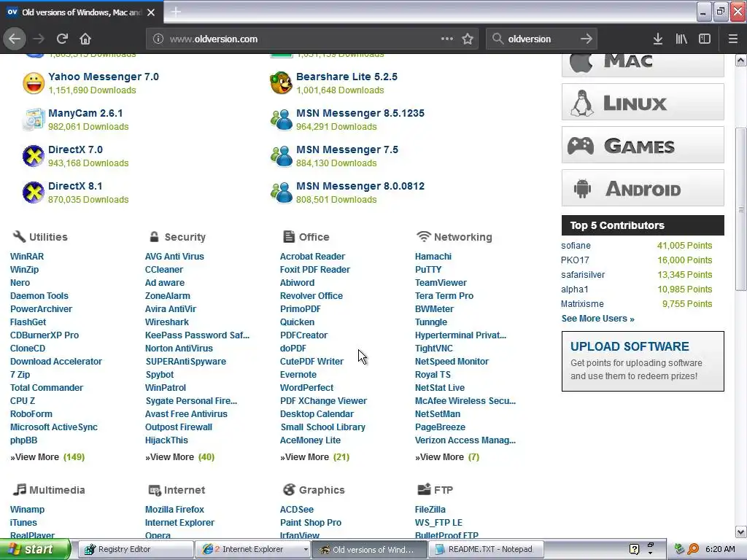
Task: Submit the search with the arrow
Action: point(587,39)
